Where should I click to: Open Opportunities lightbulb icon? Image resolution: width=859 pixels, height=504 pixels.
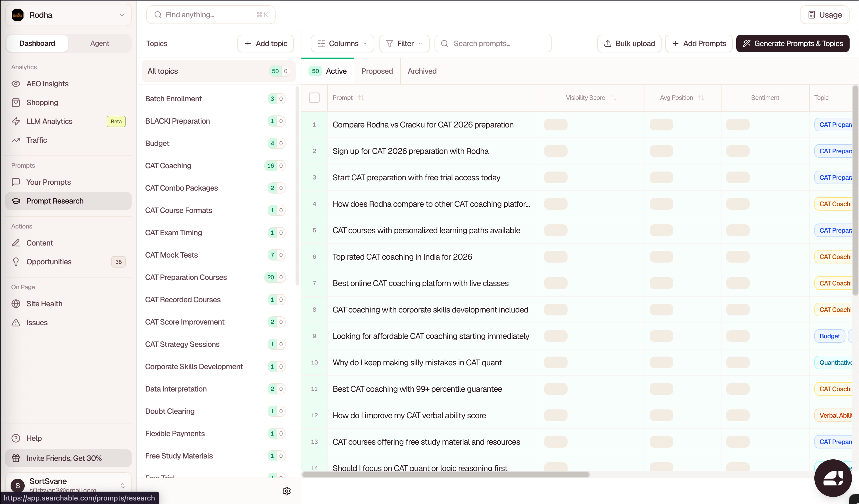[x=16, y=262]
